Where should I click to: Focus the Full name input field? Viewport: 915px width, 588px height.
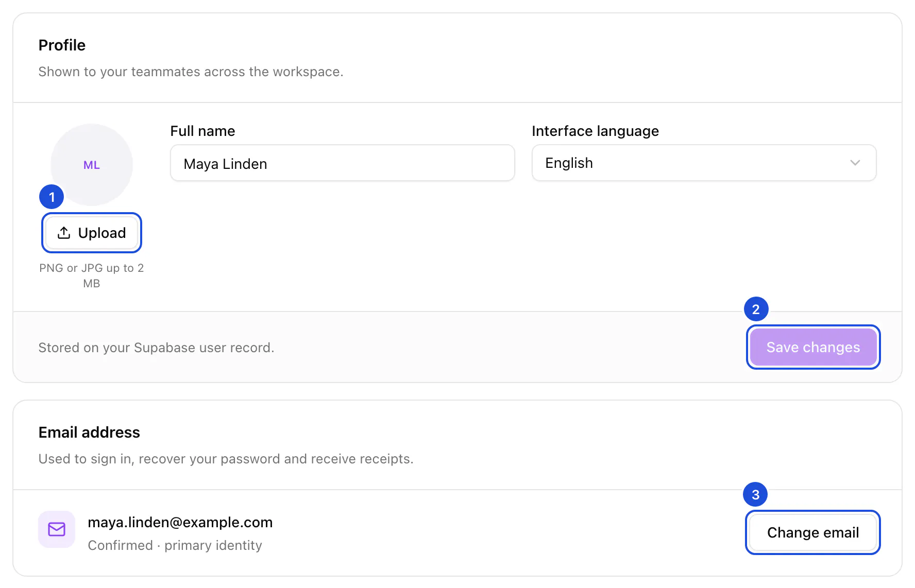coord(343,163)
